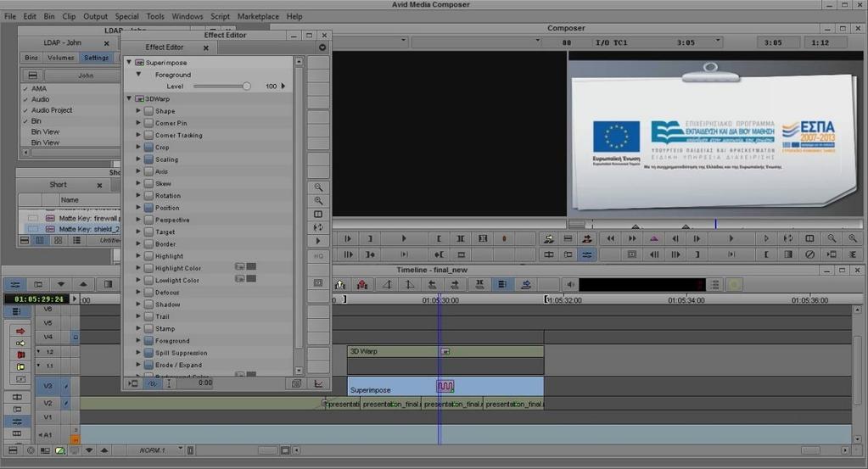Collapse the Foreground parameter group under Superimpose
The width and height of the screenshot is (868, 469).
(x=138, y=74)
